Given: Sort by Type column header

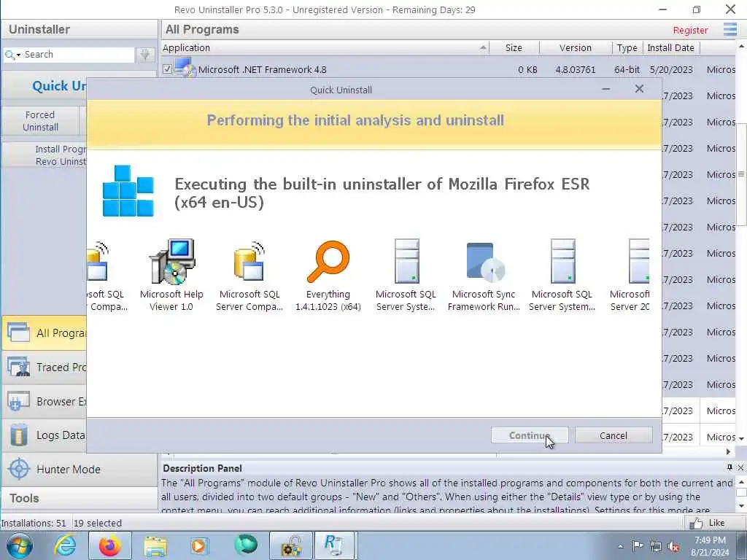Looking at the screenshot, I should tap(627, 47).
